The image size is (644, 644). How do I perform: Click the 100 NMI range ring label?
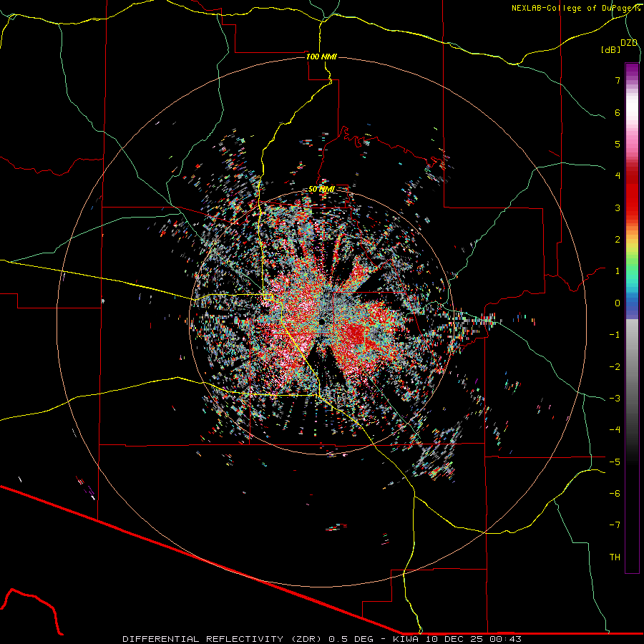coord(321,57)
